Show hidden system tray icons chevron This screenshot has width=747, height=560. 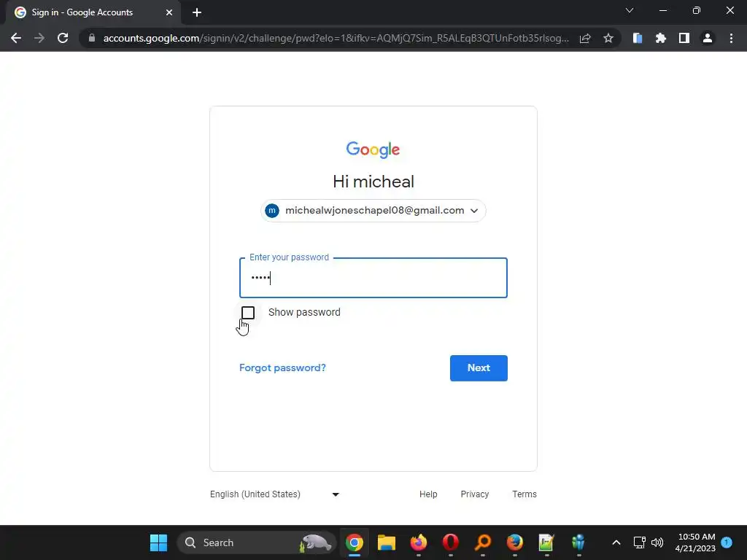(x=616, y=542)
